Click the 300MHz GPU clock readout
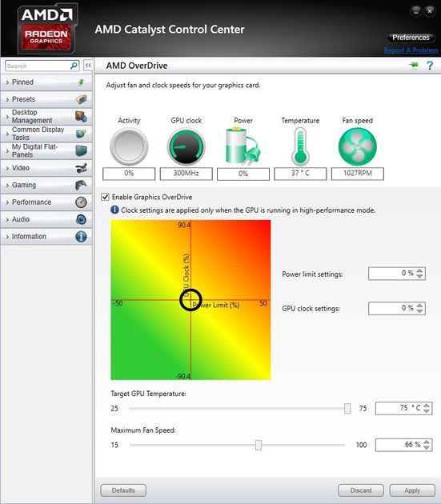The width and height of the screenshot is (441, 504). pos(186,174)
